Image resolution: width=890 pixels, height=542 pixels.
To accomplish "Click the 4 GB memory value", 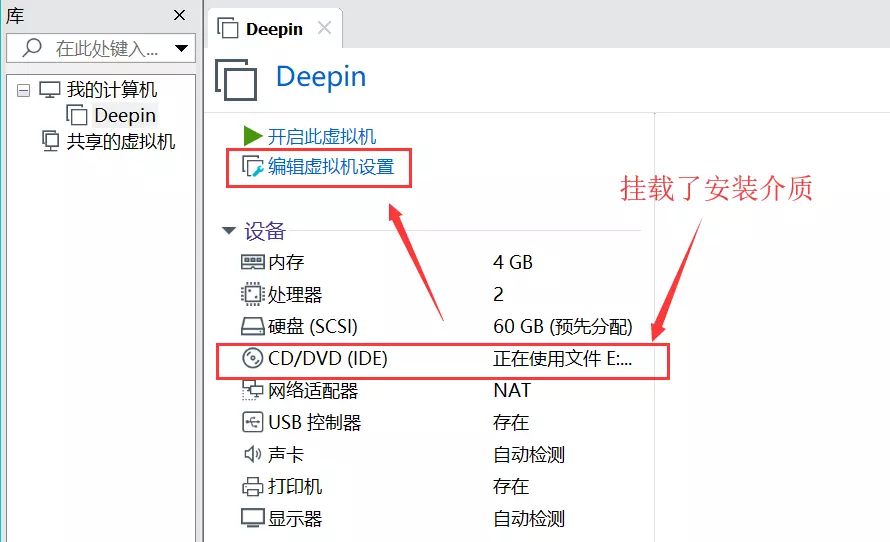I will (513, 262).
